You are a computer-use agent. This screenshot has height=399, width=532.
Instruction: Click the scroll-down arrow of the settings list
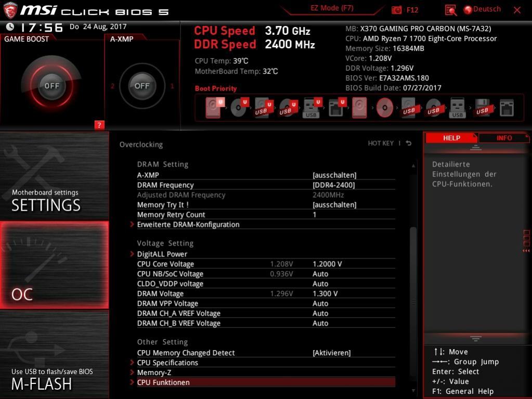click(413, 391)
